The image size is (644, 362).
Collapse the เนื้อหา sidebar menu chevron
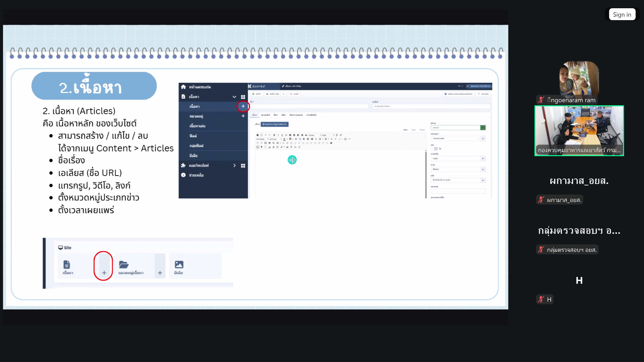[x=234, y=97]
